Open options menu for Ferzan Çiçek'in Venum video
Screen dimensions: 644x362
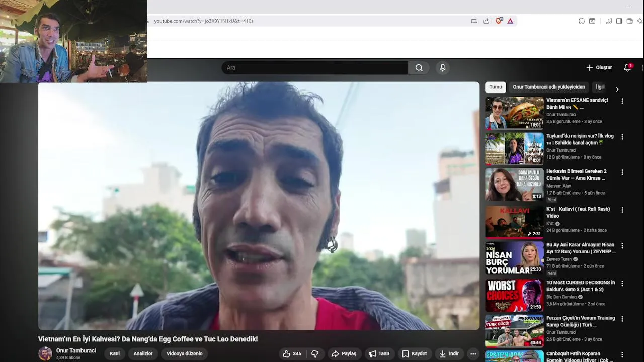(622, 319)
